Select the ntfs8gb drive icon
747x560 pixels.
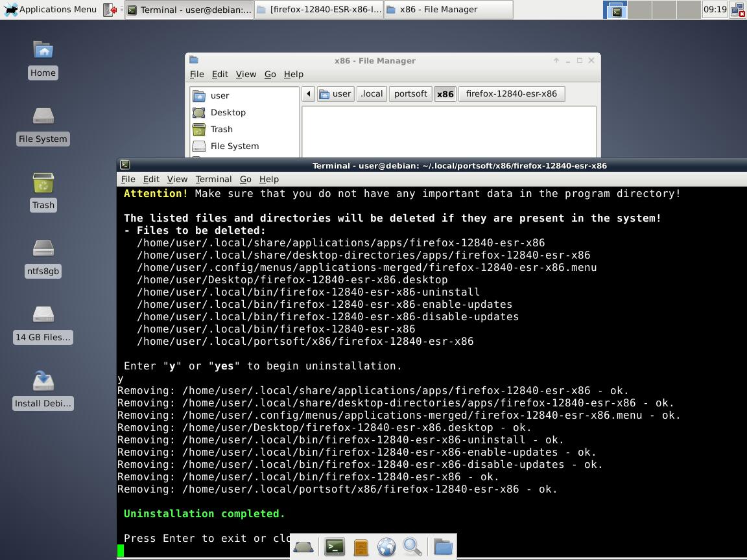43,258
